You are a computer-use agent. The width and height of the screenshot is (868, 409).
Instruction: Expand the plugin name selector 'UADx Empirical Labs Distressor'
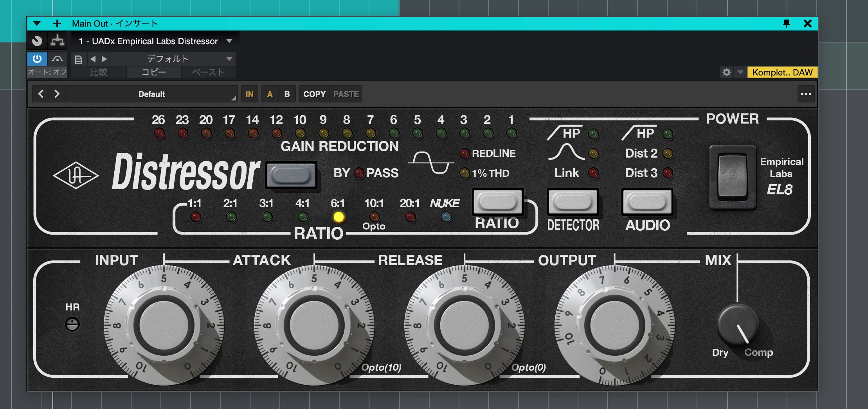155,41
